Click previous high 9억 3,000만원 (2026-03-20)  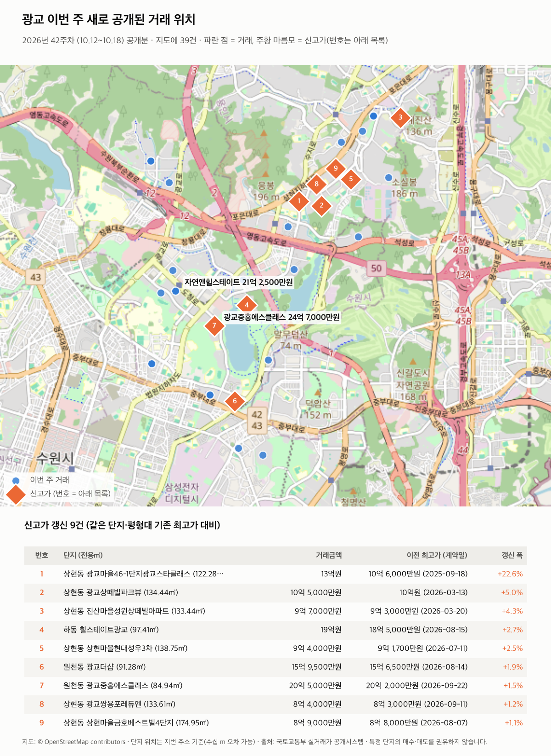point(419,611)
